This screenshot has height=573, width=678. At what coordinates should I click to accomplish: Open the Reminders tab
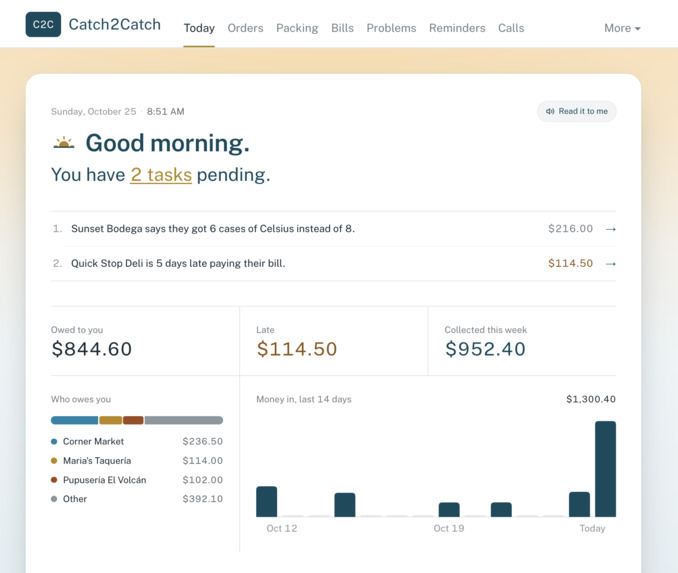(457, 28)
